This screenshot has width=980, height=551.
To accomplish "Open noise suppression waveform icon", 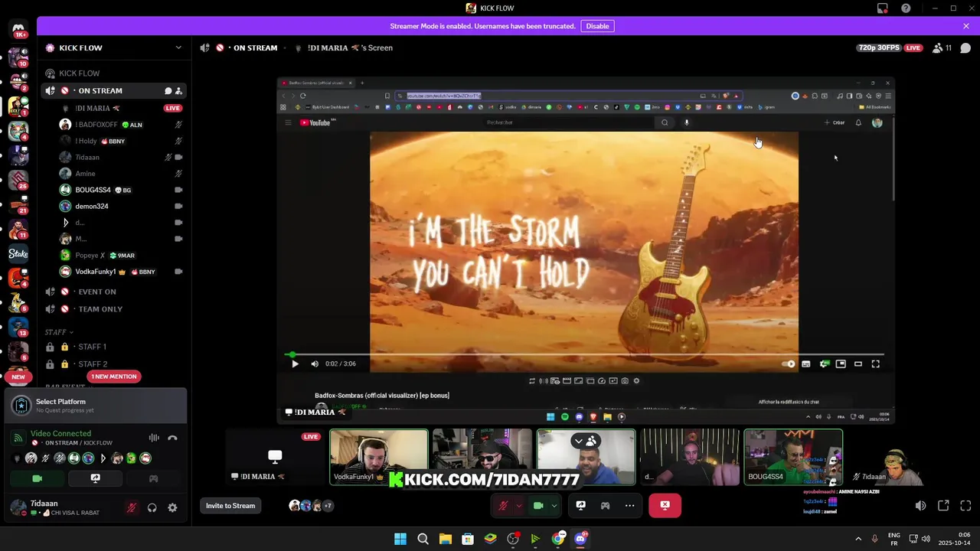I will pyautogui.click(x=154, y=438).
